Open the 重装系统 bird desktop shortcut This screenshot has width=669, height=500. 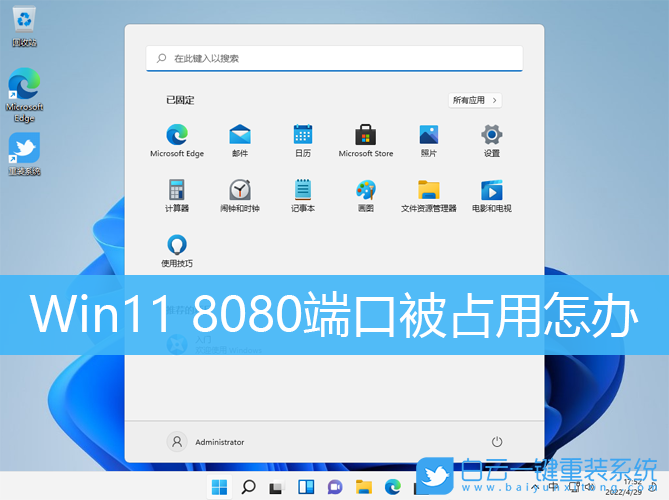[x=24, y=154]
